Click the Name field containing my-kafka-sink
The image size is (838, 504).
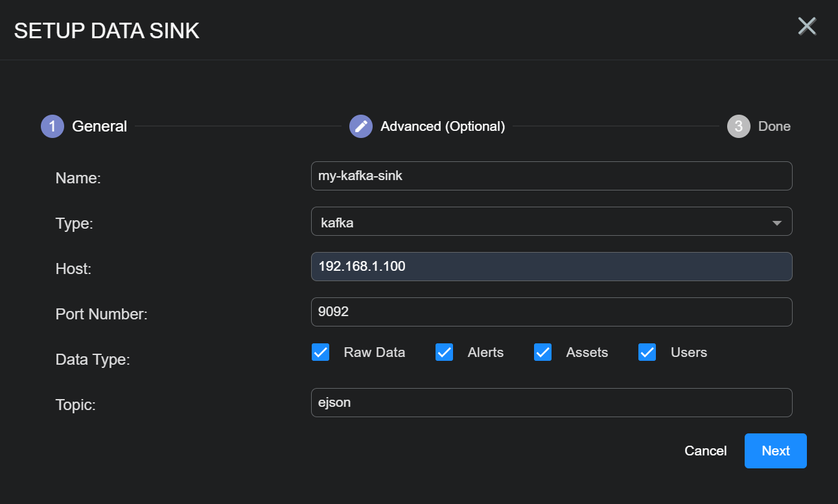click(551, 176)
